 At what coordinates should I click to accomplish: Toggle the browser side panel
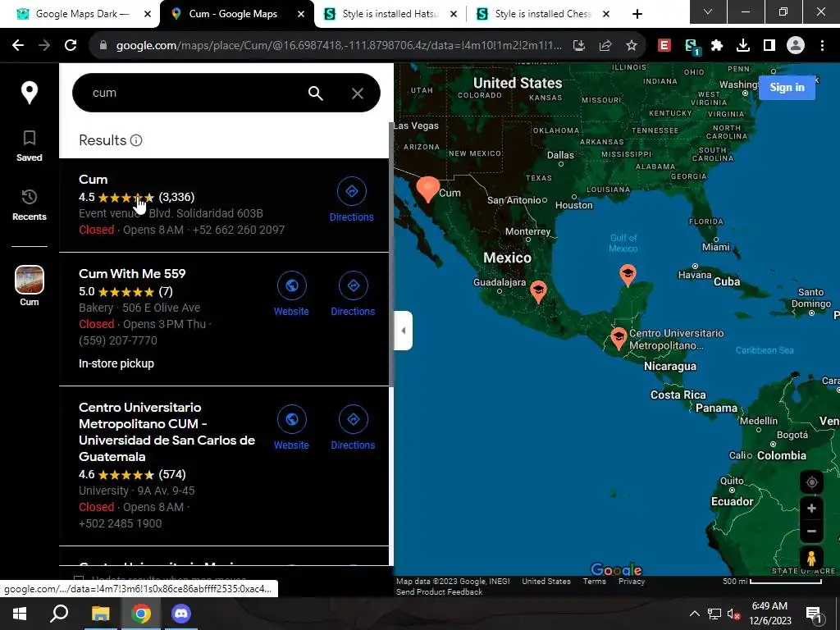[x=769, y=46]
